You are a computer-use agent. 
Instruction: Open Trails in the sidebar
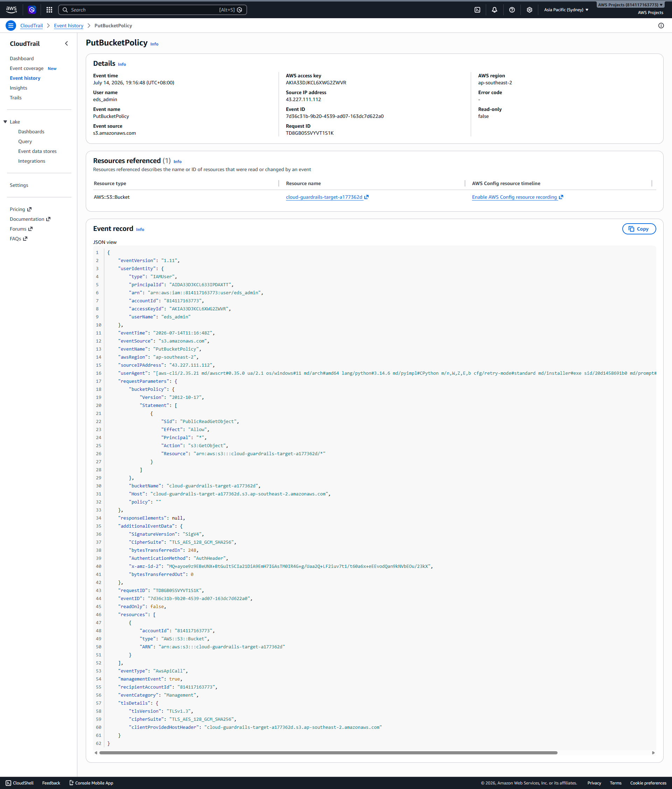pyautogui.click(x=16, y=98)
